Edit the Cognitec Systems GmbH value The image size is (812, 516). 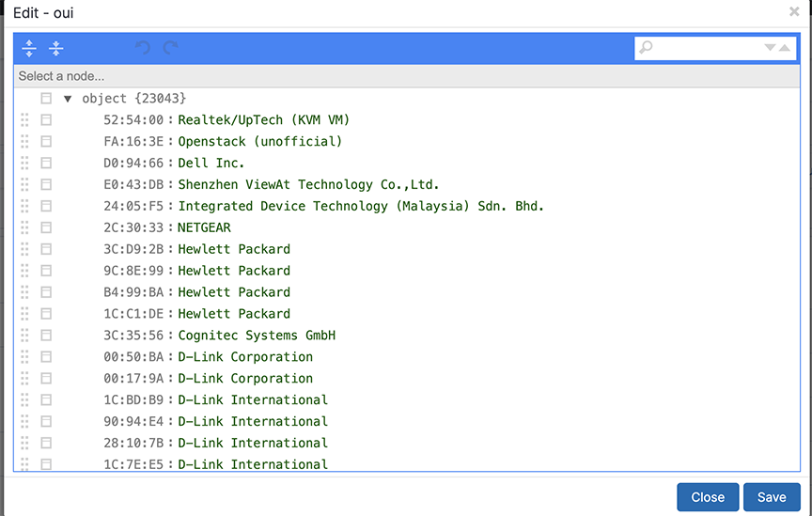[257, 336]
